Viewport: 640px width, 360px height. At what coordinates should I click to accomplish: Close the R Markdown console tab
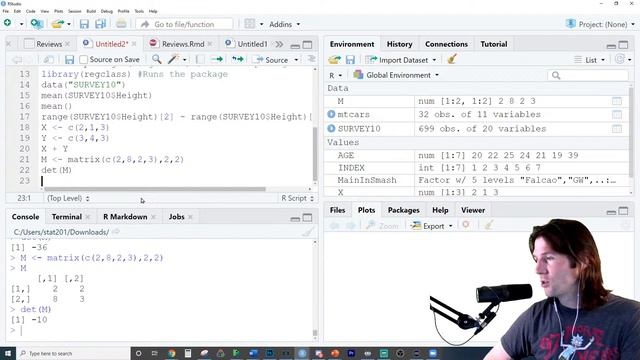(153, 217)
